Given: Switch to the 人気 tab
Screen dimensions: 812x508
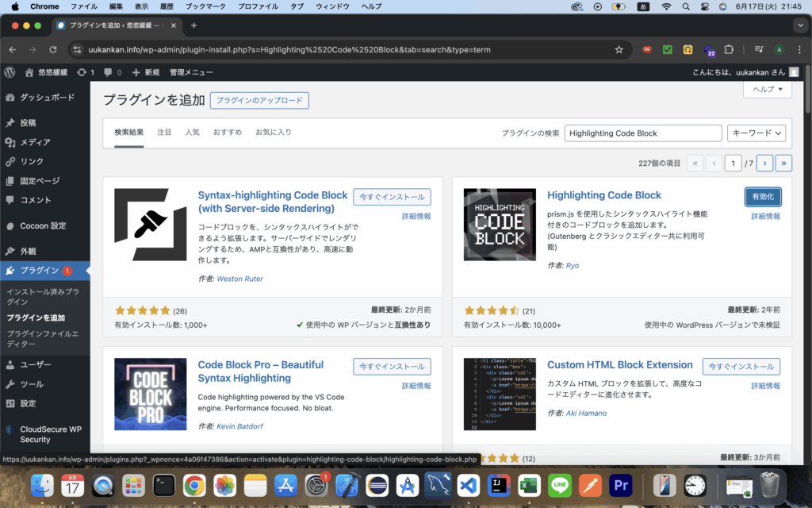Looking at the screenshot, I should (x=193, y=133).
